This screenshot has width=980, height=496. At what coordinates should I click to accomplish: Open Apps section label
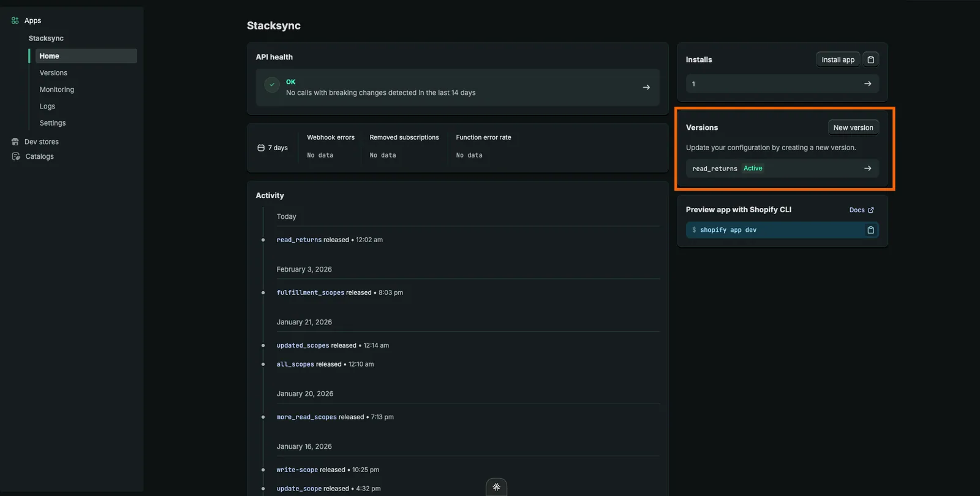pyautogui.click(x=32, y=20)
